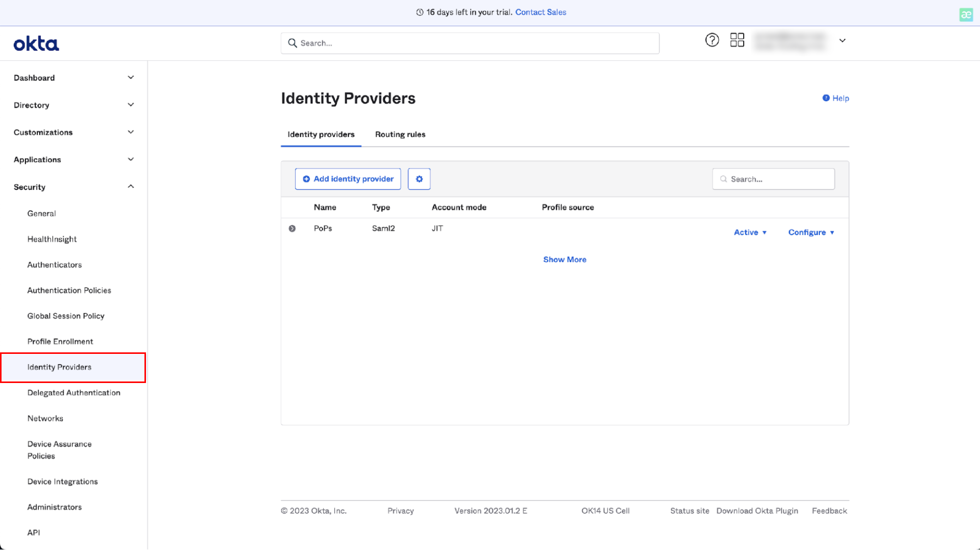
Task: Click the magnifier icon in the top search bar
Action: tap(292, 43)
